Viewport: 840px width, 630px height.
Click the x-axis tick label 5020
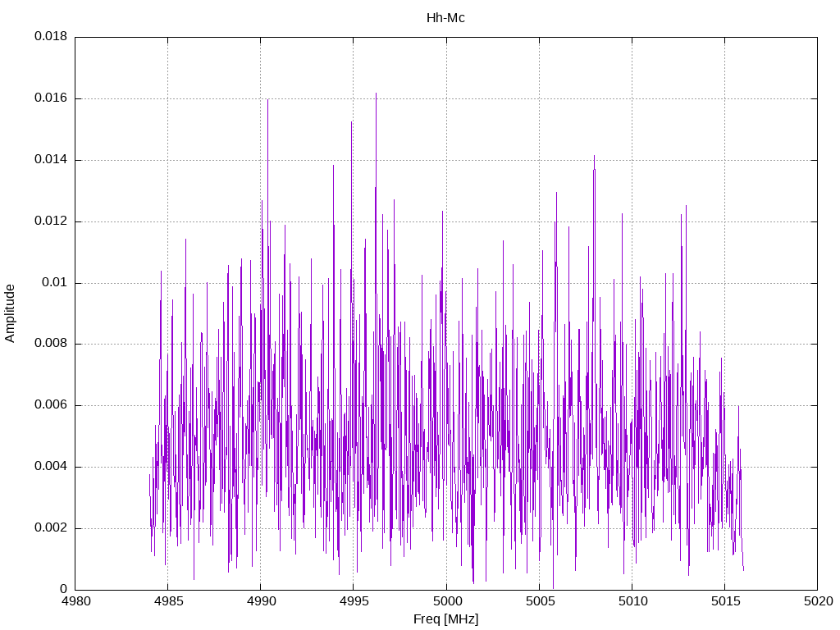click(x=819, y=601)
